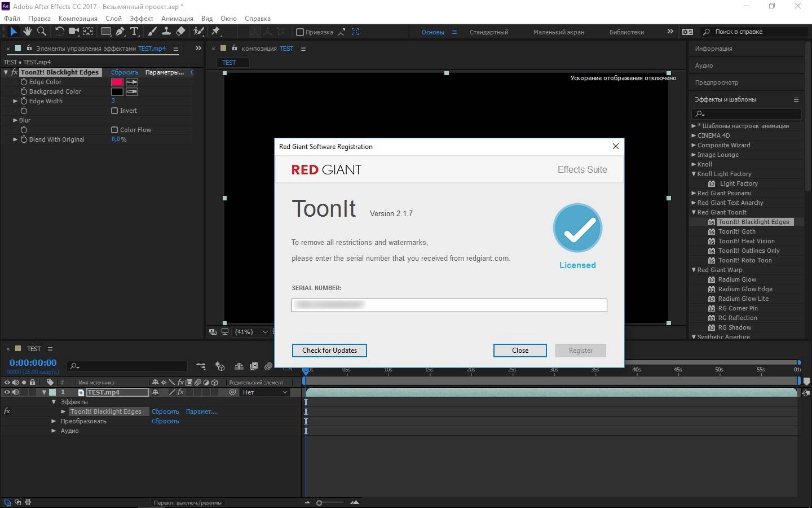Expand the Edge Width property
The height and width of the screenshot is (508, 812).
coord(15,101)
